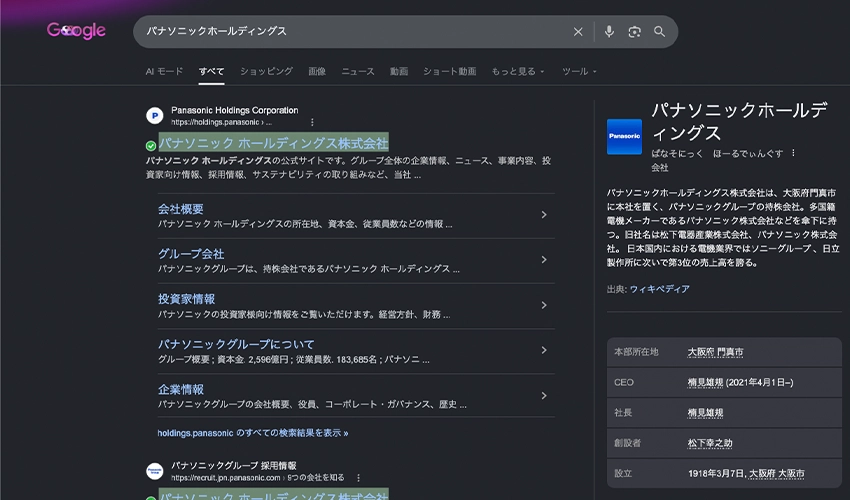This screenshot has width=850, height=500.
Task: Click the magnifying glass search icon
Action: [659, 32]
